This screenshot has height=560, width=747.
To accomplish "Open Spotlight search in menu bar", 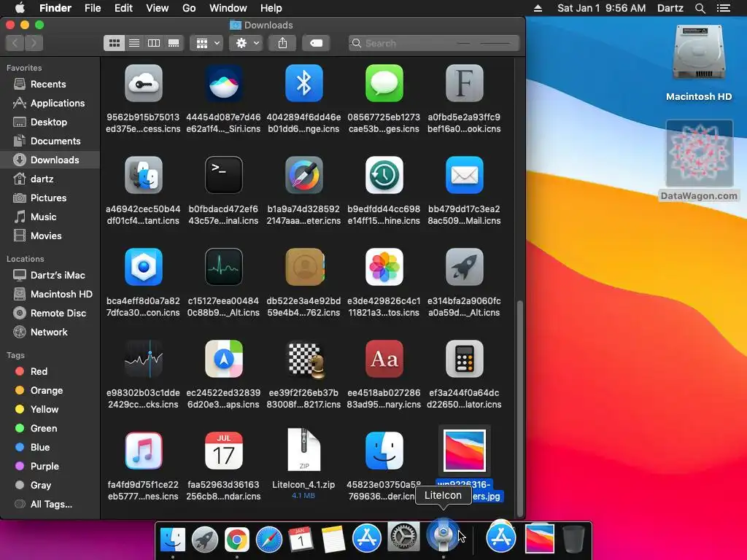I will point(700,8).
